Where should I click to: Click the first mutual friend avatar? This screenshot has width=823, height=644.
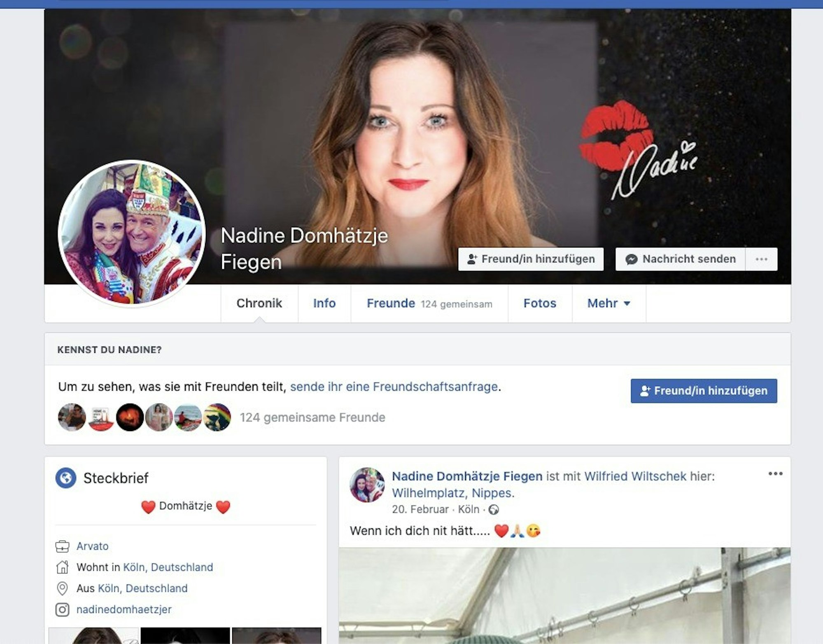coord(72,417)
